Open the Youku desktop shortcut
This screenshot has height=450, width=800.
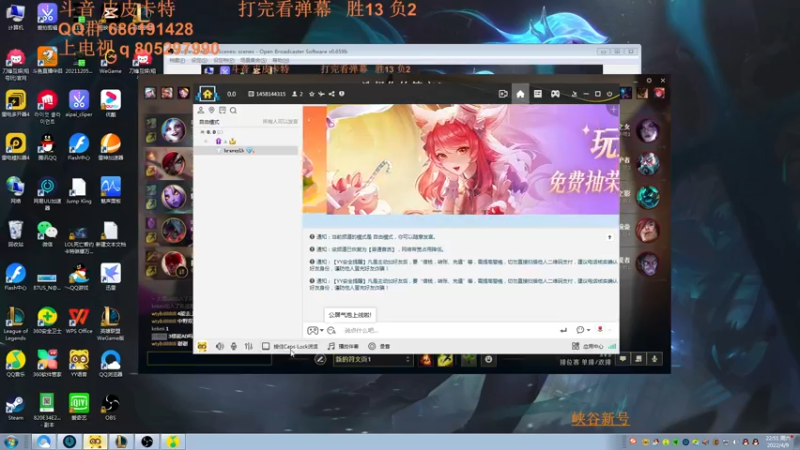click(110, 103)
